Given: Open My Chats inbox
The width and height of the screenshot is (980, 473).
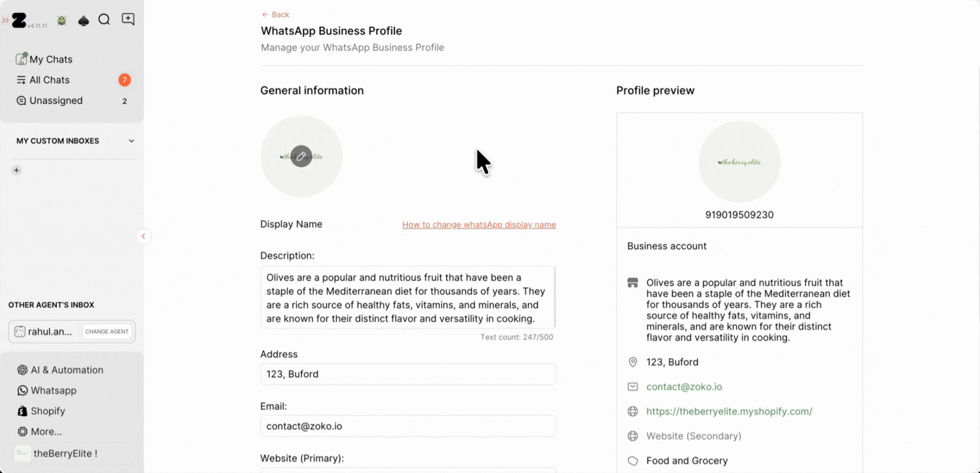Looking at the screenshot, I should click(51, 59).
